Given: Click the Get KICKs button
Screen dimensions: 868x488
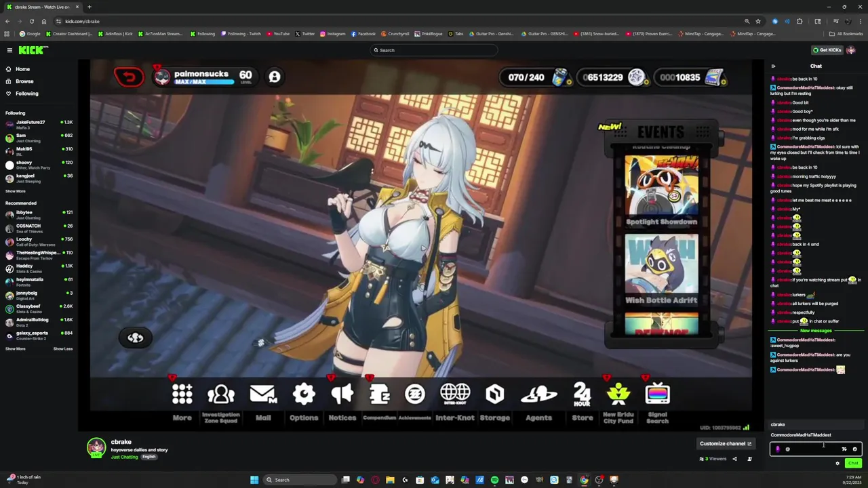Looking at the screenshot, I should pyautogui.click(x=827, y=50).
